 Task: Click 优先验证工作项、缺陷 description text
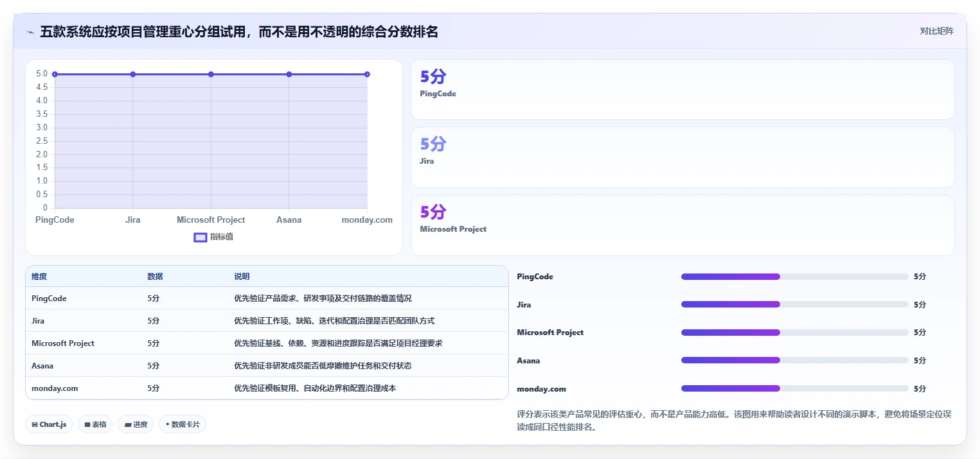[x=334, y=321]
